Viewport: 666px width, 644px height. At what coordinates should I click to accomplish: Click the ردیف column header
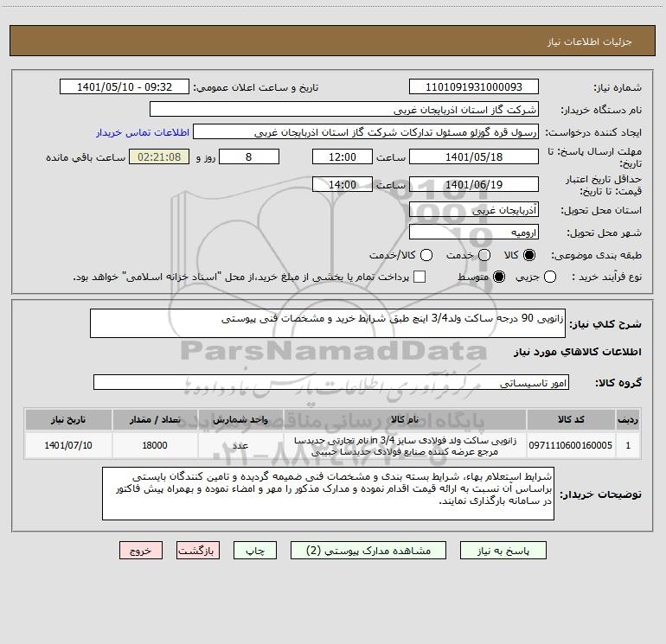coord(628,419)
